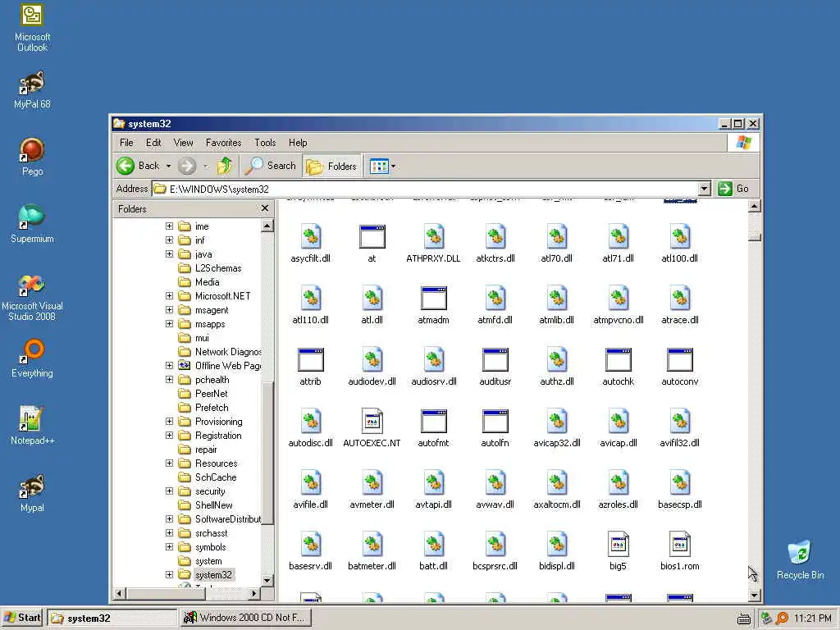Select the autoconv executable icon
Screen dimensions: 840x630
point(680,360)
